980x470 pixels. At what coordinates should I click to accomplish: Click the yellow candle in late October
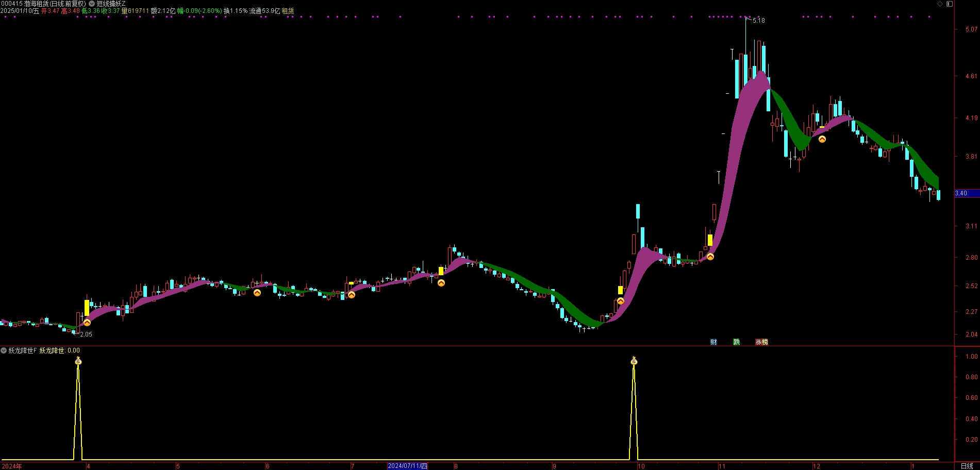point(710,240)
